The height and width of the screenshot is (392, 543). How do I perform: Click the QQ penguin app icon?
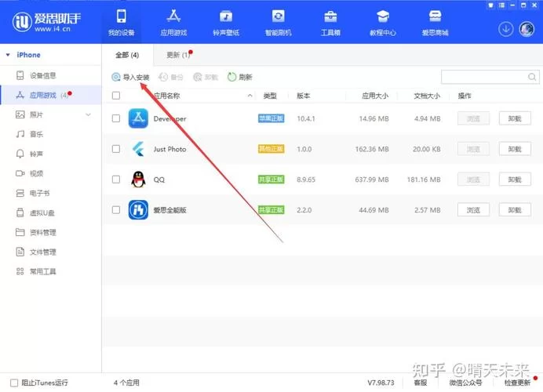(138, 180)
